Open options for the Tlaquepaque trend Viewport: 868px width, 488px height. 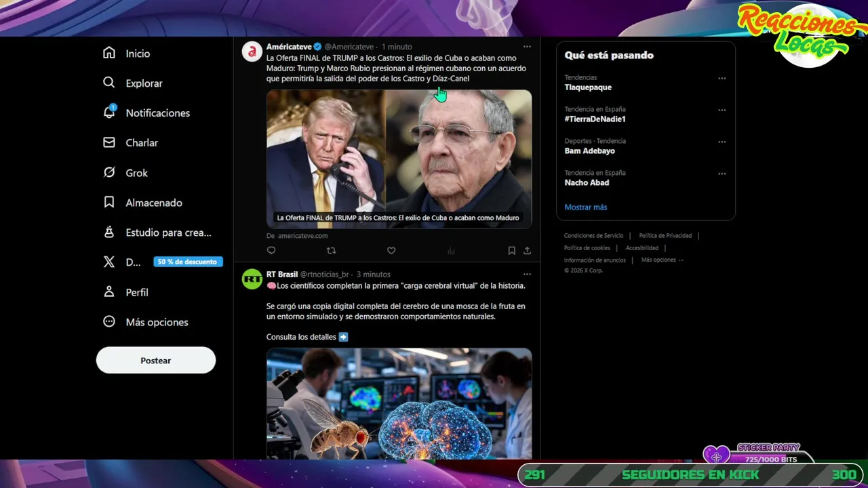pos(722,78)
